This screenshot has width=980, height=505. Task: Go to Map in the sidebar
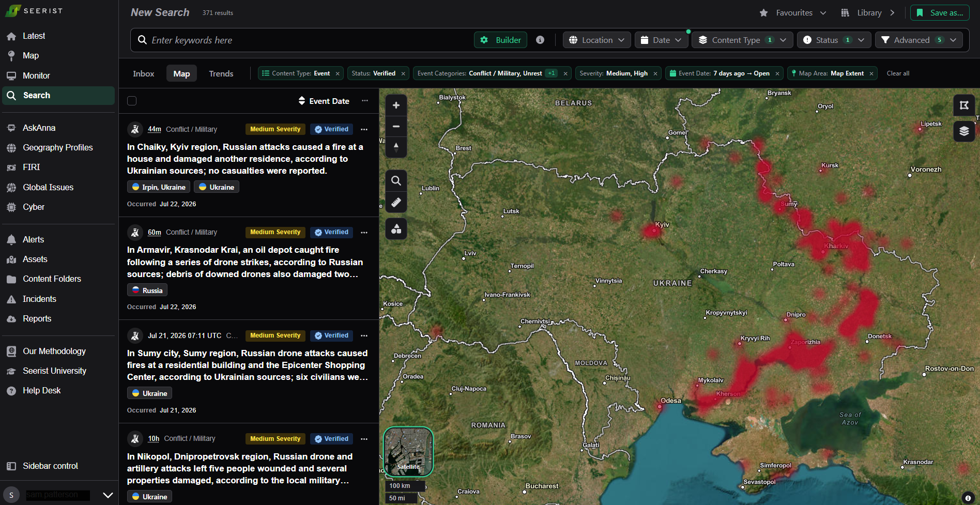[x=30, y=55]
